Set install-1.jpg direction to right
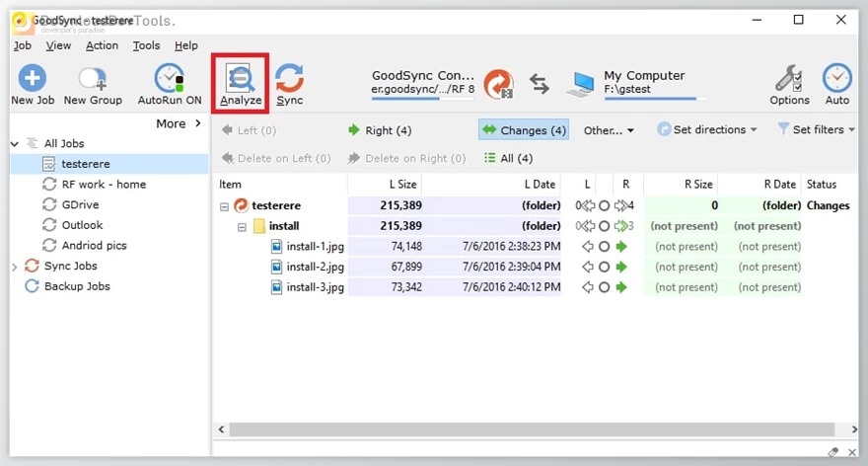 click(x=621, y=247)
